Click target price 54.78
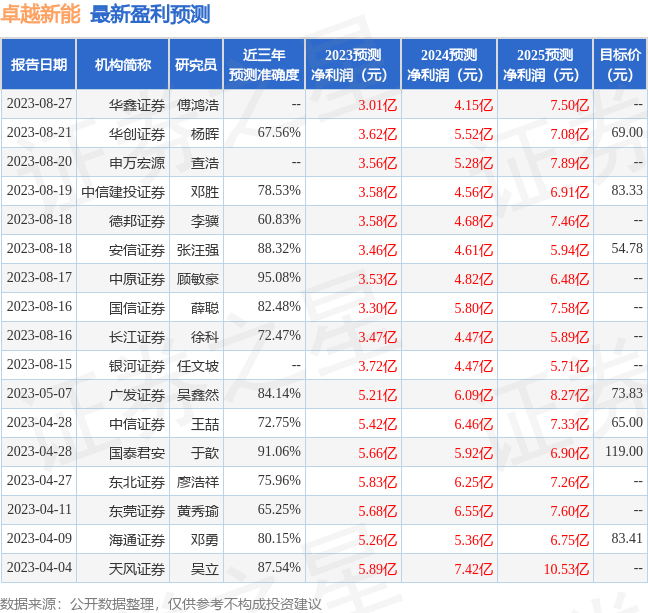The width and height of the screenshot is (648, 613). (x=627, y=248)
